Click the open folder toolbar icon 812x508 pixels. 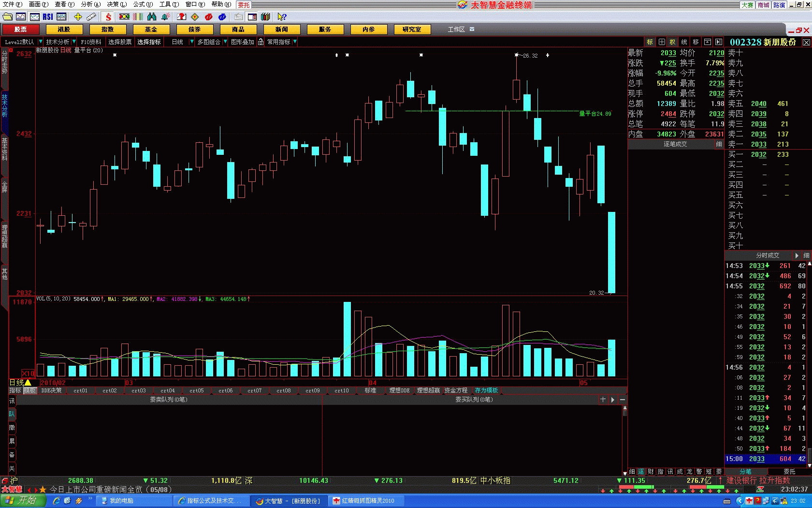7,17
